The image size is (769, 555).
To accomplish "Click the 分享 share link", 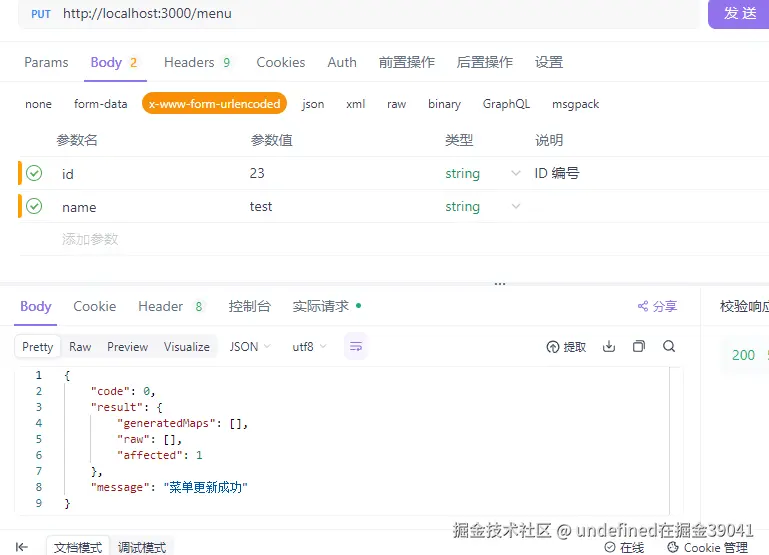I will tap(657, 306).
